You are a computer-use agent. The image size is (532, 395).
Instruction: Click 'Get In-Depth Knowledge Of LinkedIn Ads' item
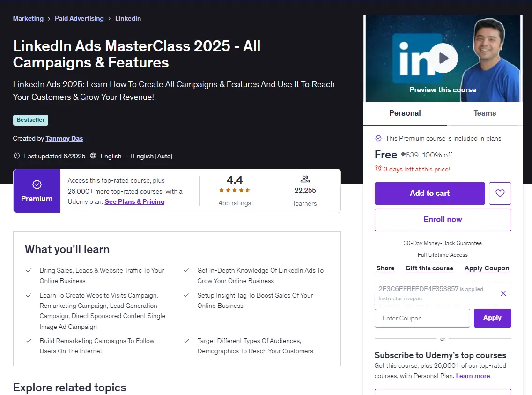(x=260, y=276)
